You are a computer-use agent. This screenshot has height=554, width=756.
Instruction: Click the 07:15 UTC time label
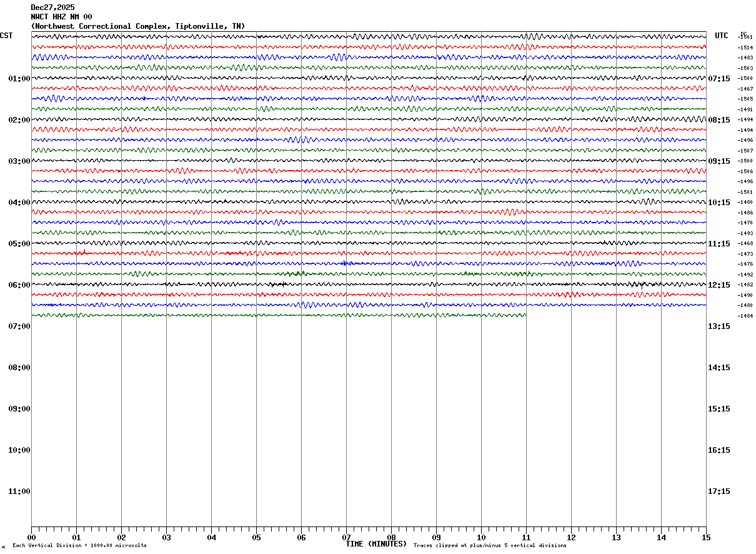click(x=719, y=79)
